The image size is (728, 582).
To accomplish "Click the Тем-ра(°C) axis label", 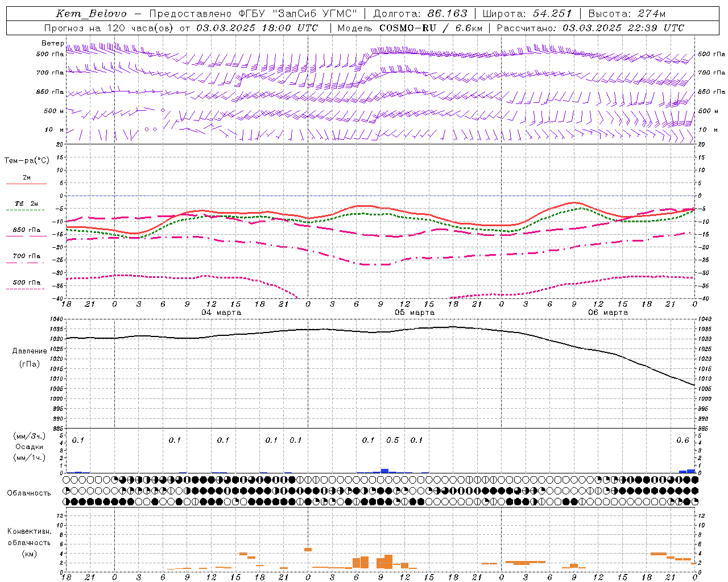I will [27, 160].
